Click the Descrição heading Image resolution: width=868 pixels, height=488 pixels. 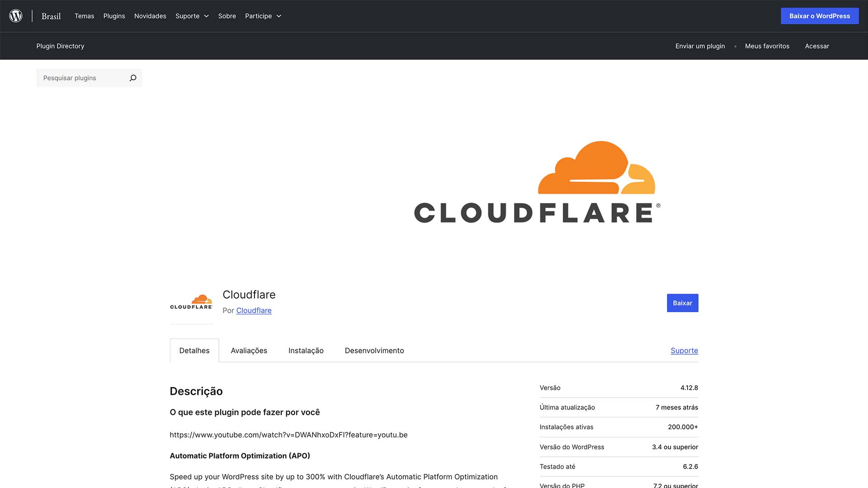pyautogui.click(x=196, y=391)
